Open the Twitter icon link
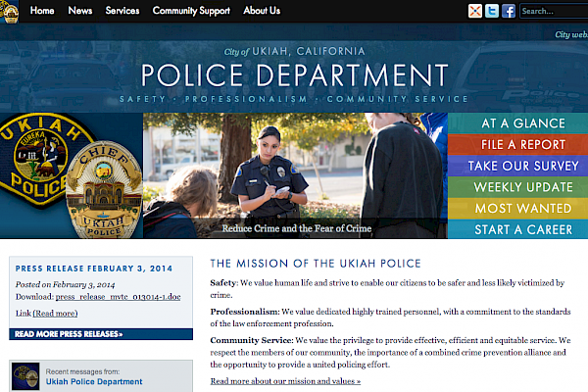588x392 pixels. 492,11
